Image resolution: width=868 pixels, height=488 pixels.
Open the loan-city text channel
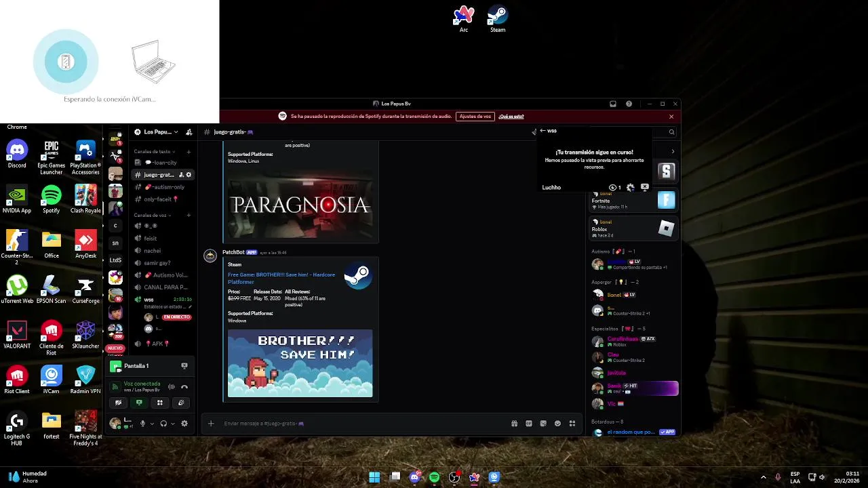tap(163, 163)
